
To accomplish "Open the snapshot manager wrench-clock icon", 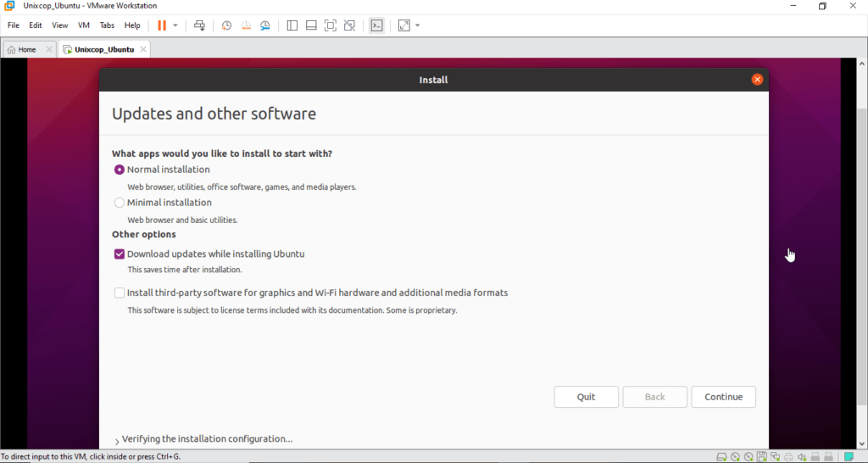I will click(265, 25).
